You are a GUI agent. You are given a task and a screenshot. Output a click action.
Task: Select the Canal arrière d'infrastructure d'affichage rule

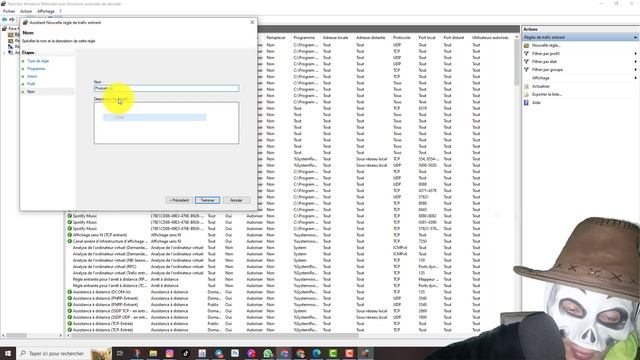pos(111,241)
